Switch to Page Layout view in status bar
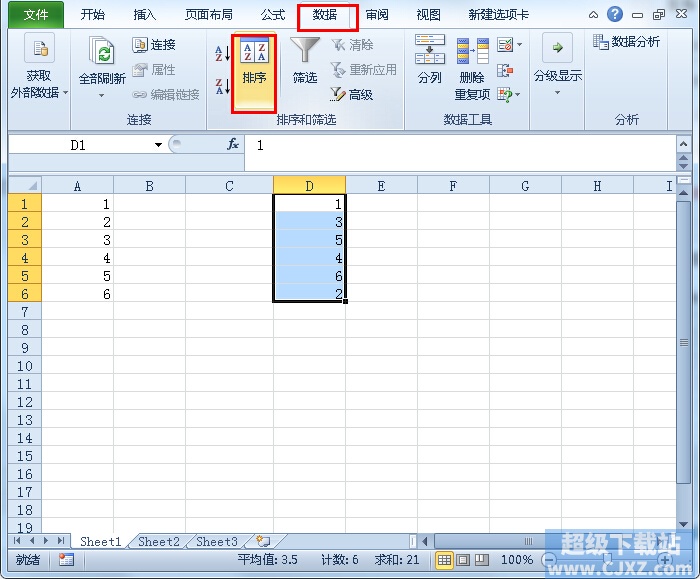Image resolution: width=700 pixels, height=579 pixels. click(x=462, y=559)
